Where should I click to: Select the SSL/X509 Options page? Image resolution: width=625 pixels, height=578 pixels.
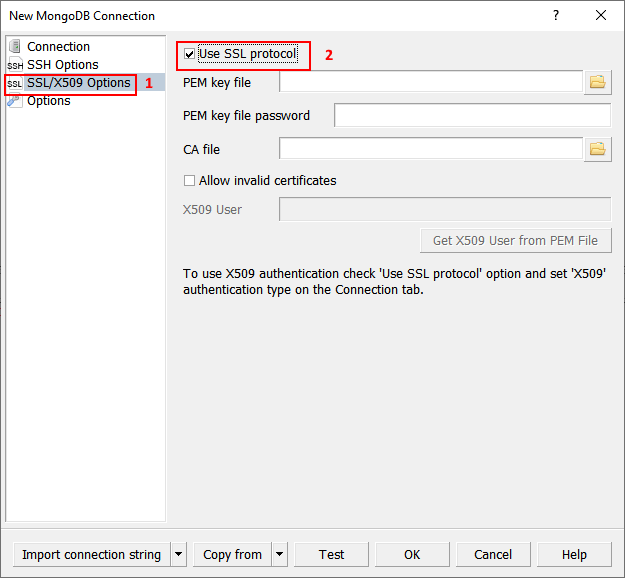[79, 83]
